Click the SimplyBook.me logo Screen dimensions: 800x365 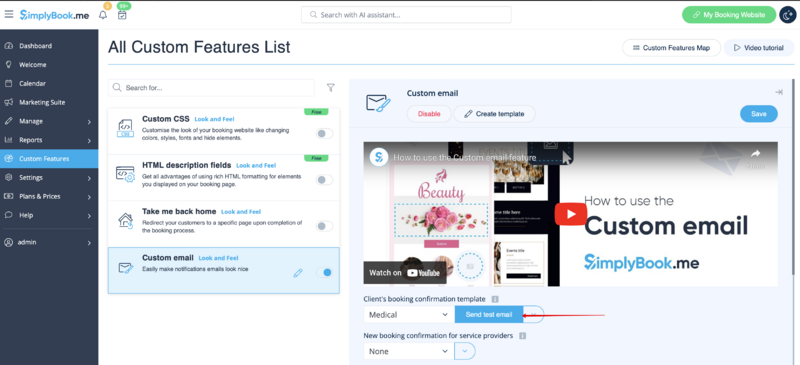55,15
